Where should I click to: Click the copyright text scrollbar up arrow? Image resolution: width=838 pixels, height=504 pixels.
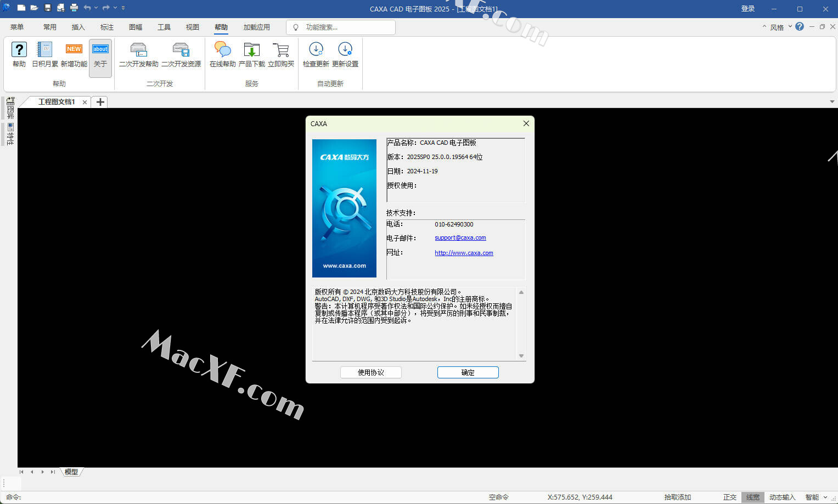point(521,292)
